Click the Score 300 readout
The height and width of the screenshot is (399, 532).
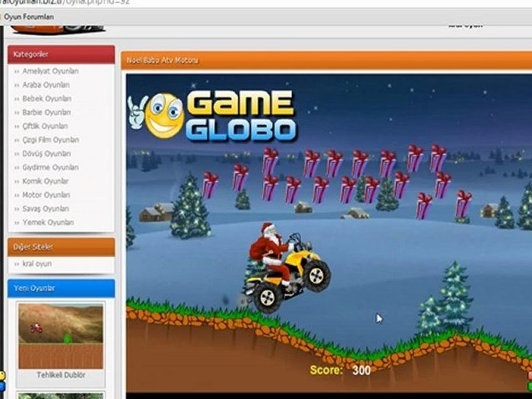click(x=340, y=370)
